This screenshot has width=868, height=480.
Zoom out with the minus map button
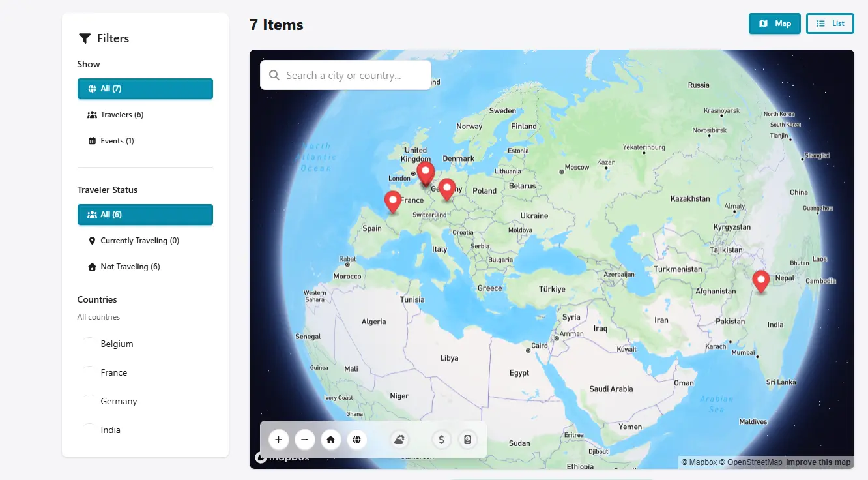pyautogui.click(x=304, y=440)
